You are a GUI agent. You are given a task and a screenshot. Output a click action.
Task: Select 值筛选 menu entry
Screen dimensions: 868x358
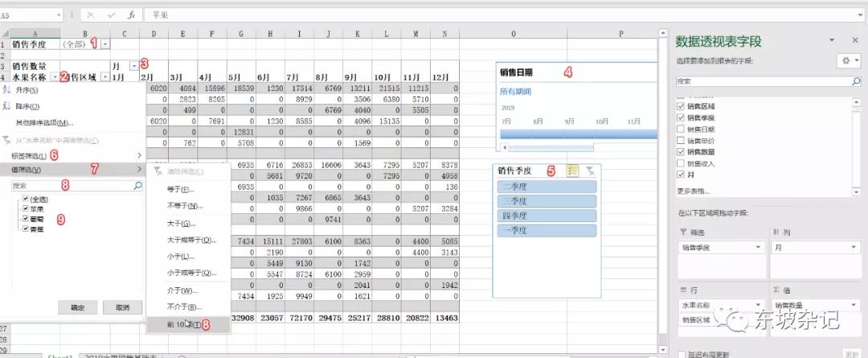tap(73, 170)
